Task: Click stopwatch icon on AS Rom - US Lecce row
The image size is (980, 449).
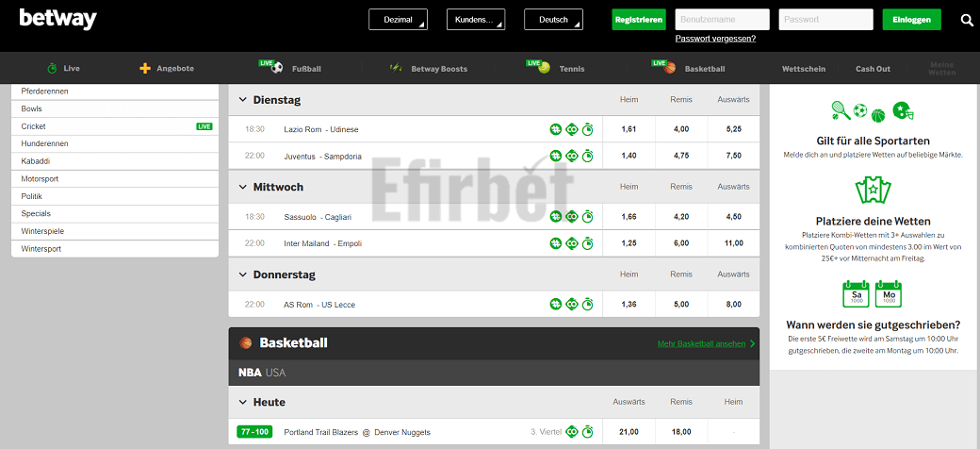Action: click(x=588, y=305)
